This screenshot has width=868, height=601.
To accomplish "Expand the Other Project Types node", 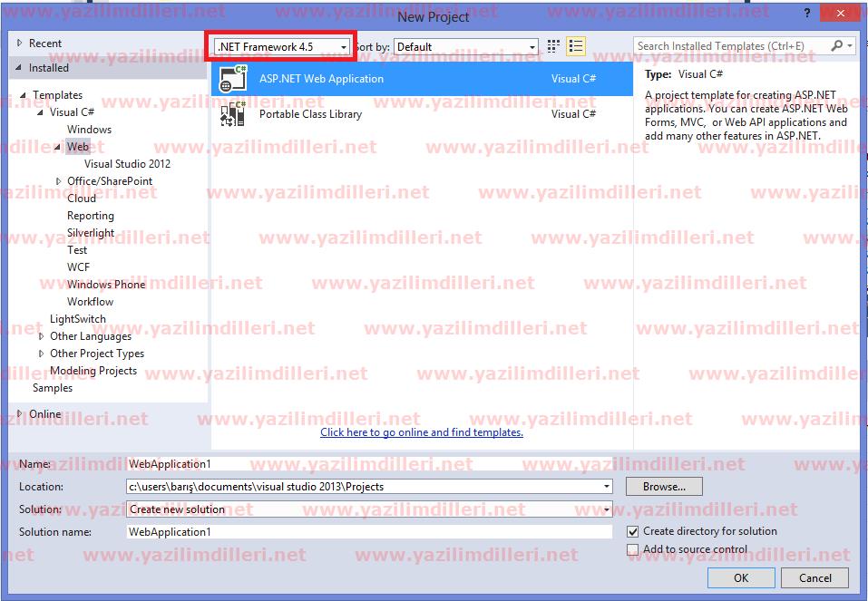I will point(41,353).
